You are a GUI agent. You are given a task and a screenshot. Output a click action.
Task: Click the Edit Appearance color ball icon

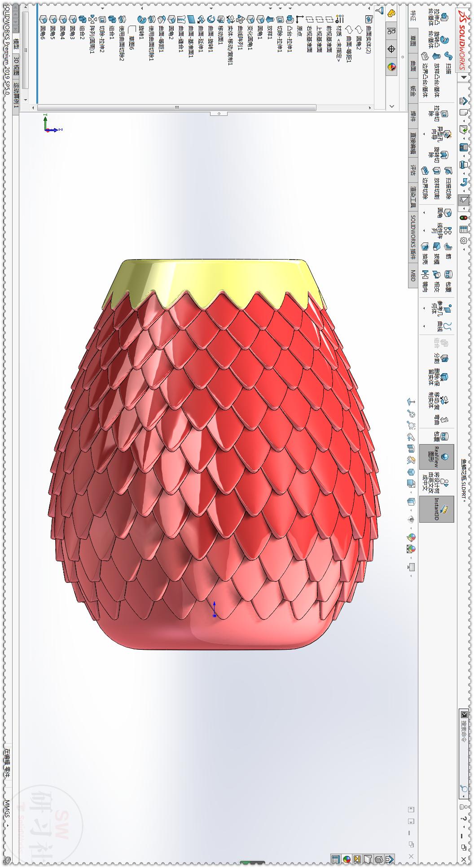(x=411, y=537)
